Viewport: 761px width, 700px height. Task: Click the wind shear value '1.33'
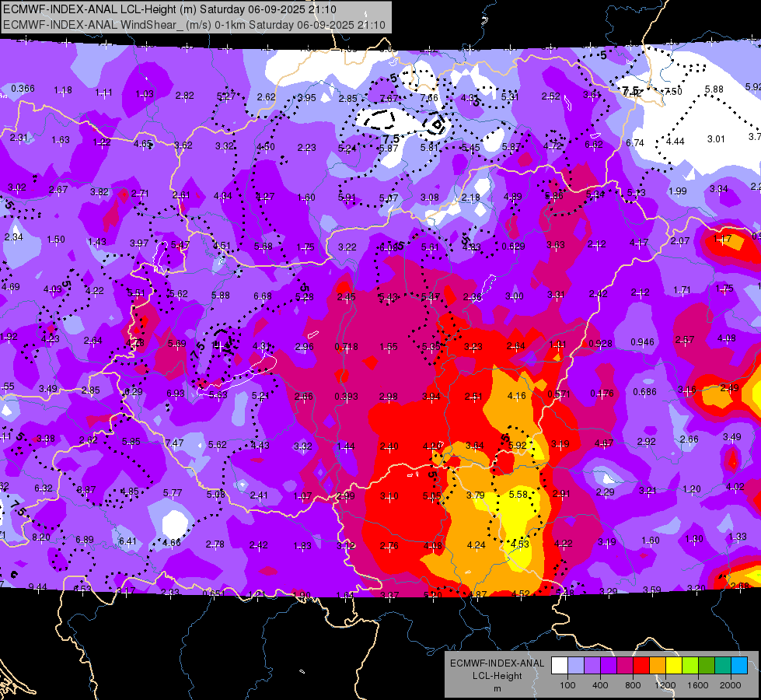pyautogui.click(x=737, y=537)
